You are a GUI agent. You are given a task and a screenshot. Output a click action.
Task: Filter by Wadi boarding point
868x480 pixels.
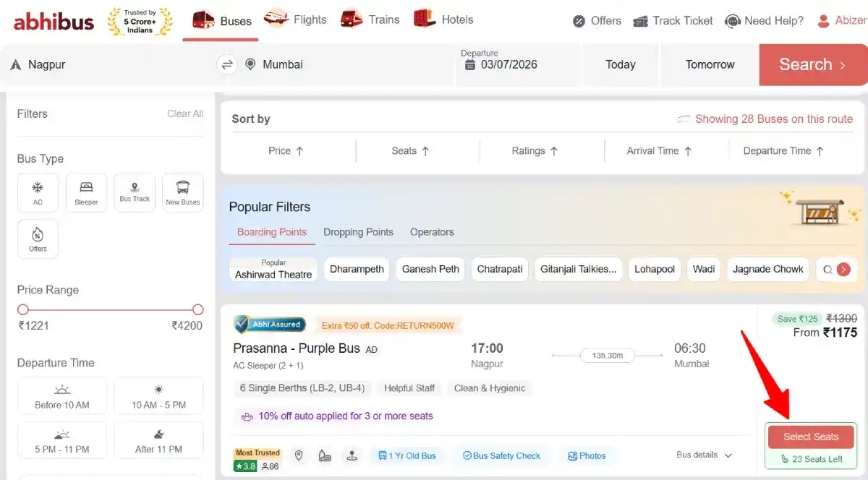(704, 269)
